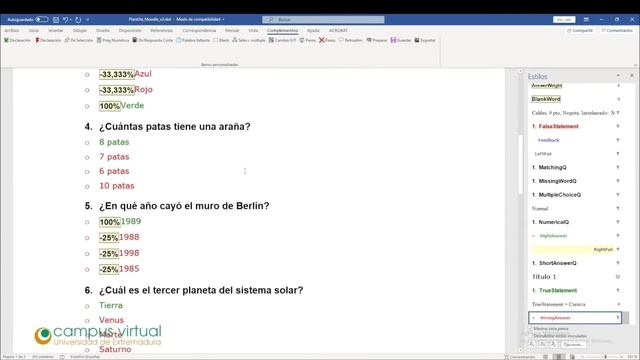Open the Revisar ribbon tab
Screen dimensions: 640x360
[x=232, y=31]
